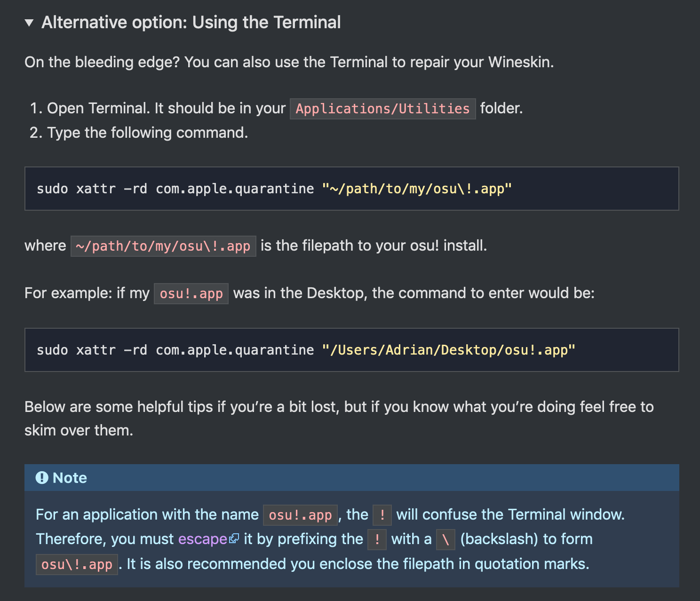
Task: Click the "/Users/Adrian/Desktop/osu!.app" quoted string
Action: [448, 350]
